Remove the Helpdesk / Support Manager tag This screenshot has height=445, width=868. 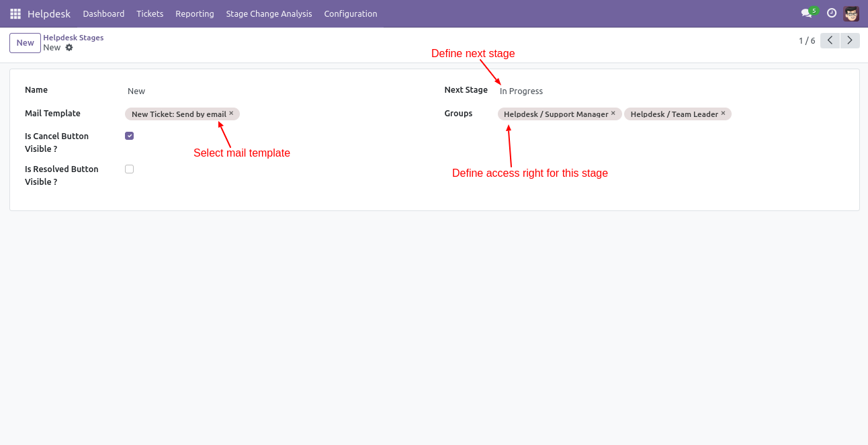click(613, 114)
